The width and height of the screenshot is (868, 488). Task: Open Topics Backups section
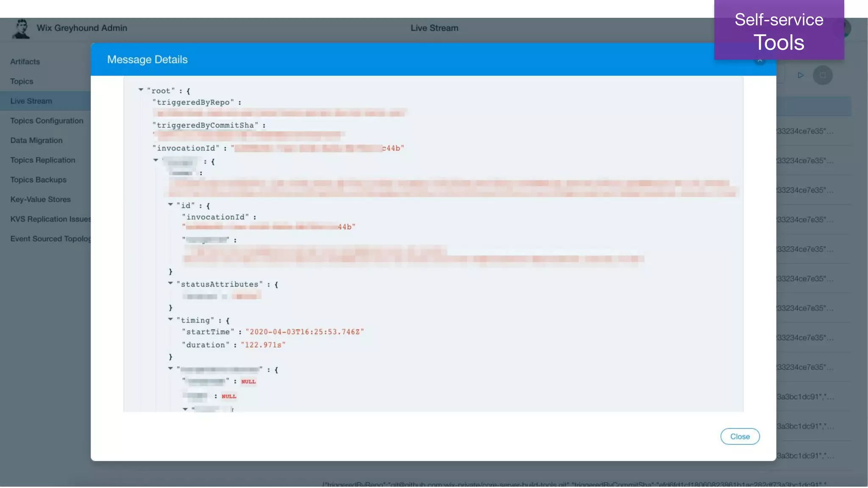39,180
